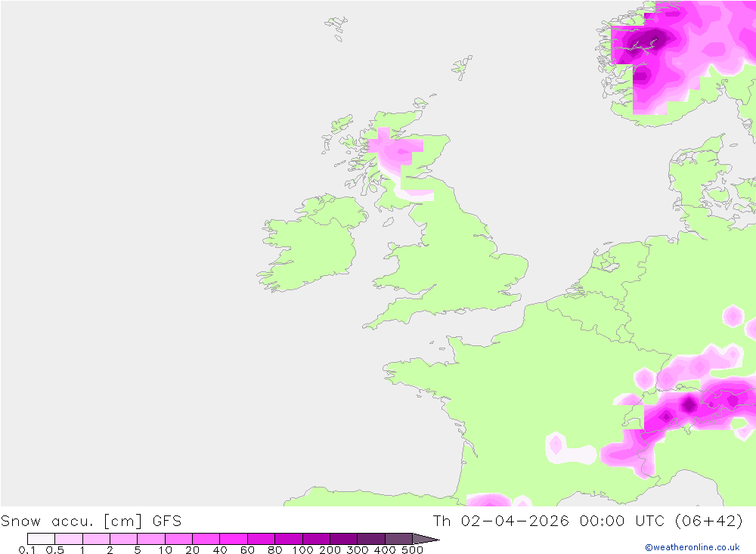Click the 0.5 to 1 cm legend swatch
756x554 pixels.
coord(69,539)
